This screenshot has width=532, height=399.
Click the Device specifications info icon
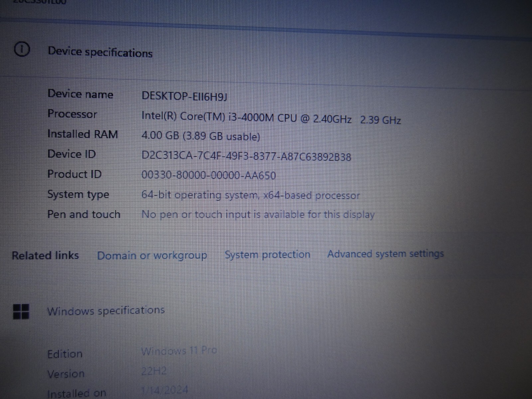pyautogui.click(x=22, y=50)
